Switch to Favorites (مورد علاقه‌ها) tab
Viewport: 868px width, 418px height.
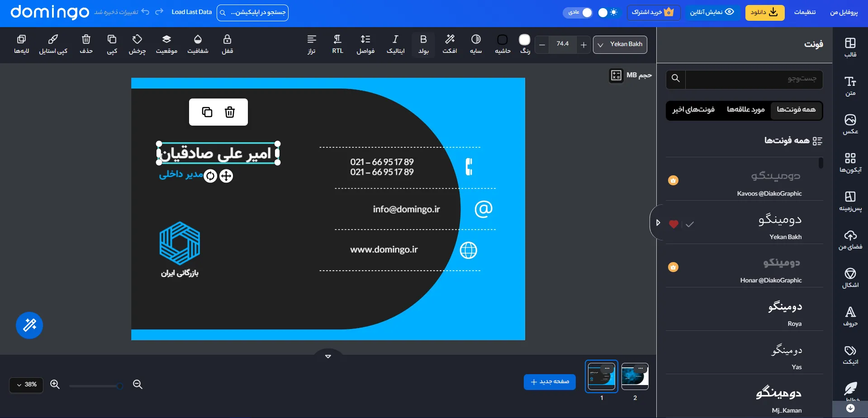(x=745, y=110)
